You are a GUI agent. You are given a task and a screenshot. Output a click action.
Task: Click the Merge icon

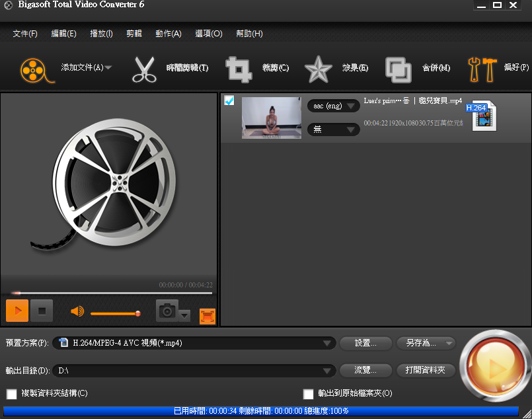pyautogui.click(x=399, y=69)
